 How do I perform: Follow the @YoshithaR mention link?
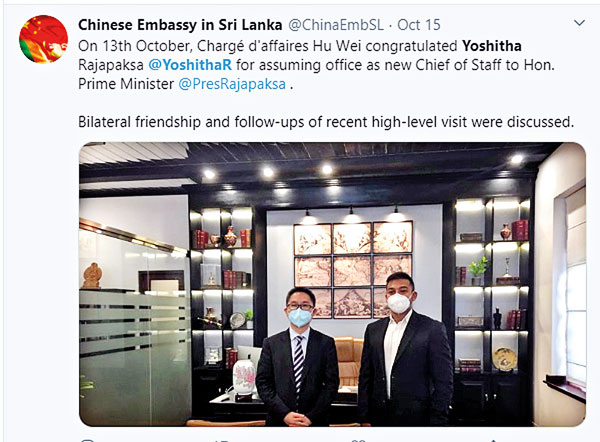(x=190, y=65)
